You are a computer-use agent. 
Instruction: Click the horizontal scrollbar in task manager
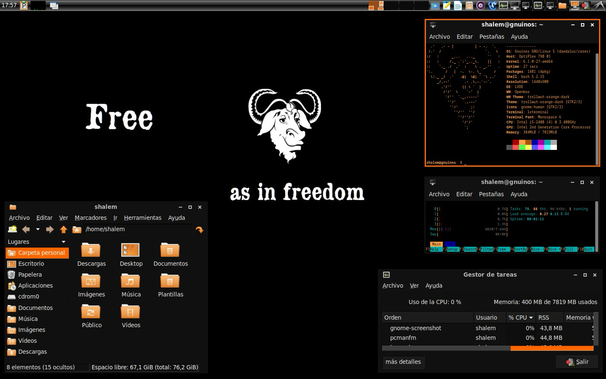pyautogui.click(x=488, y=348)
